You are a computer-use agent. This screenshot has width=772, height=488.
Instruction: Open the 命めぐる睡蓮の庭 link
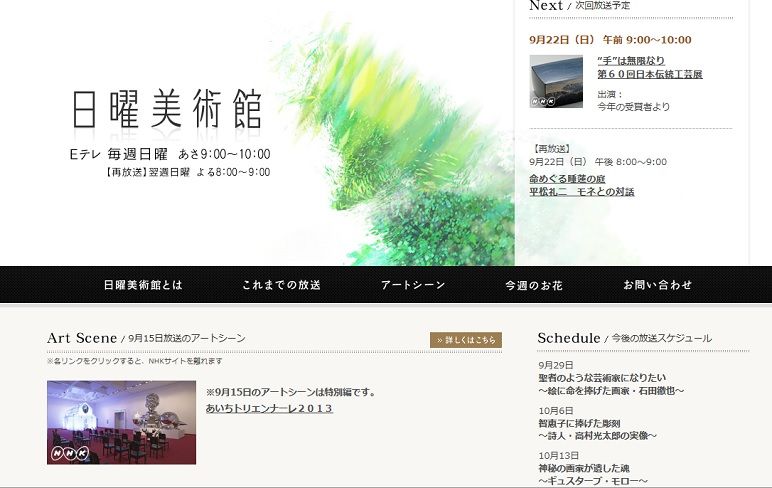(x=567, y=179)
